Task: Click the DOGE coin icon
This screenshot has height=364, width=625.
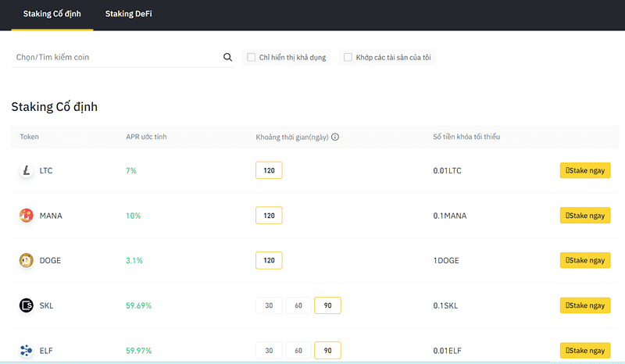Action: point(27,261)
